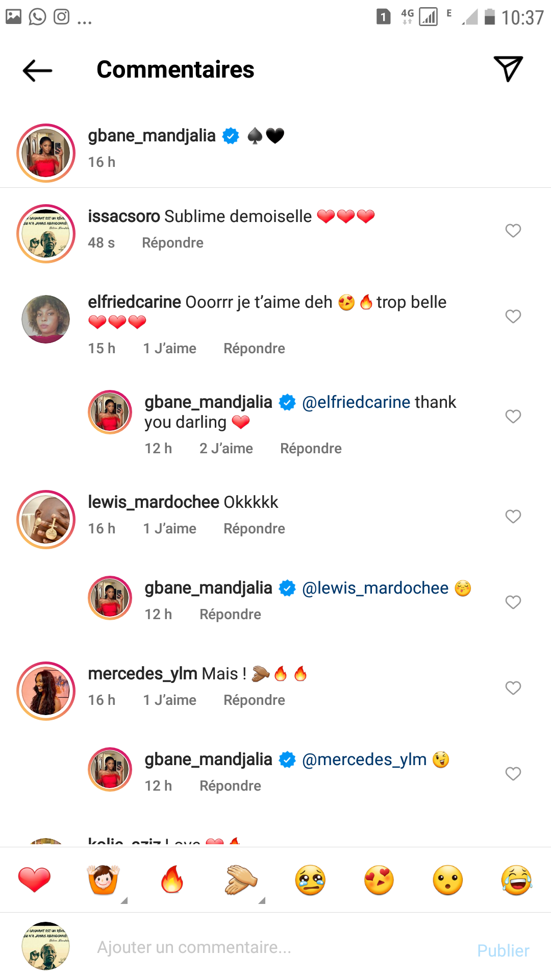
Task: Like elfriedcarine's comment with heart
Action: click(x=513, y=316)
